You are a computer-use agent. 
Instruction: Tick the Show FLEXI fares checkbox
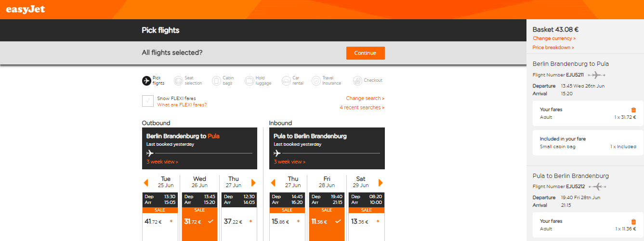coord(147,101)
